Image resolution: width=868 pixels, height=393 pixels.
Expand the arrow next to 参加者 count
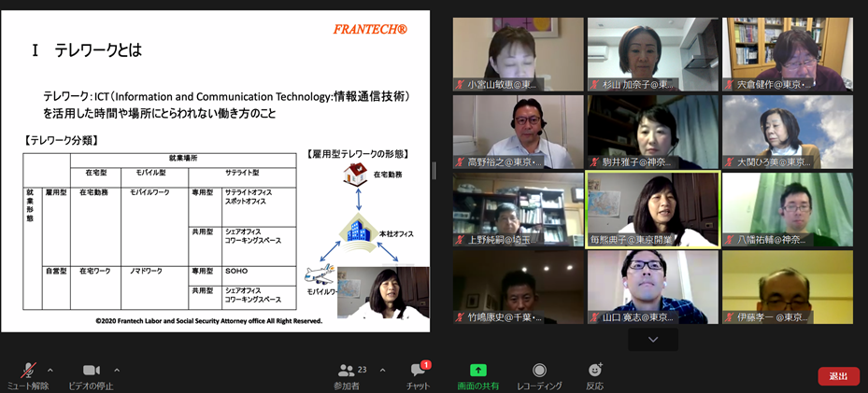click(x=382, y=371)
